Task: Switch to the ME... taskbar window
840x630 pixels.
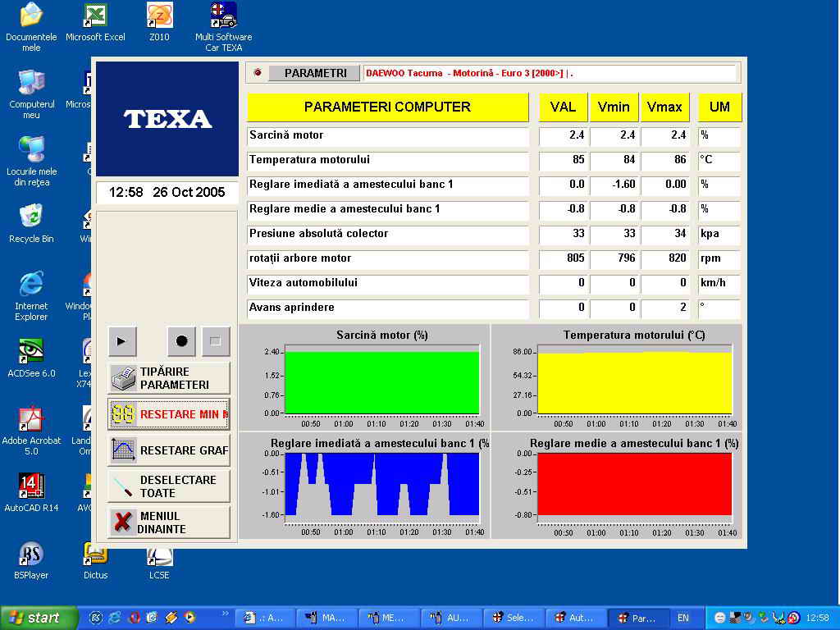Action: 389,618
